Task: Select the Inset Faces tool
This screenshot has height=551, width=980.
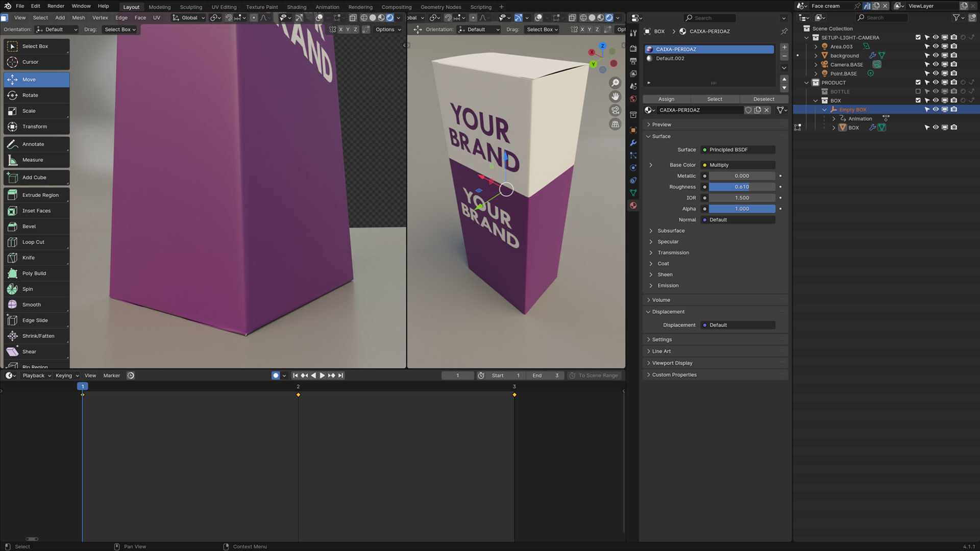Action: tap(36, 211)
